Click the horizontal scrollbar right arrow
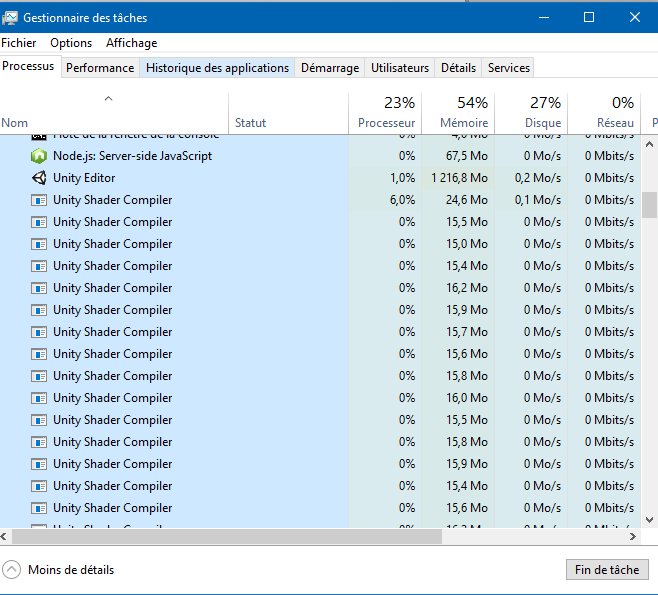 pyautogui.click(x=633, y=536)
